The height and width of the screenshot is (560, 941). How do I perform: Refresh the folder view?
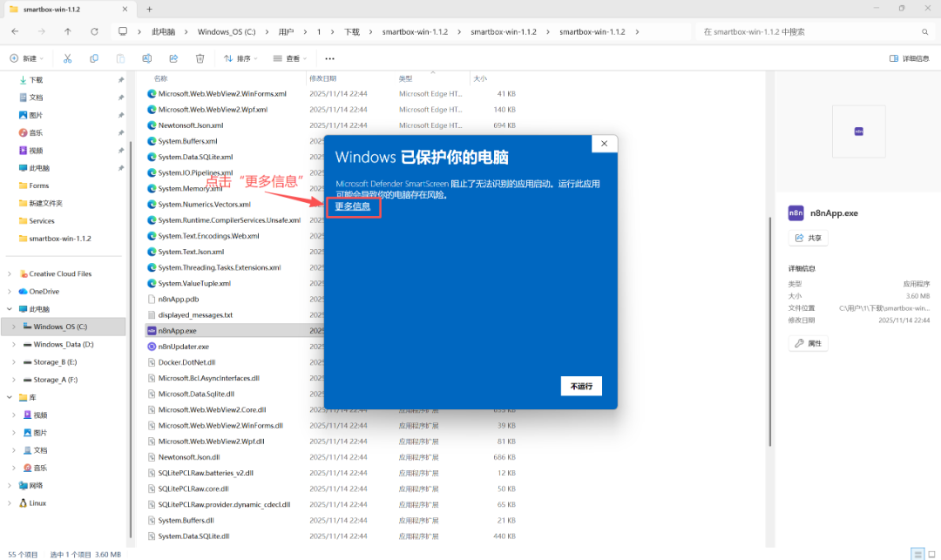[x=94, y=31]
